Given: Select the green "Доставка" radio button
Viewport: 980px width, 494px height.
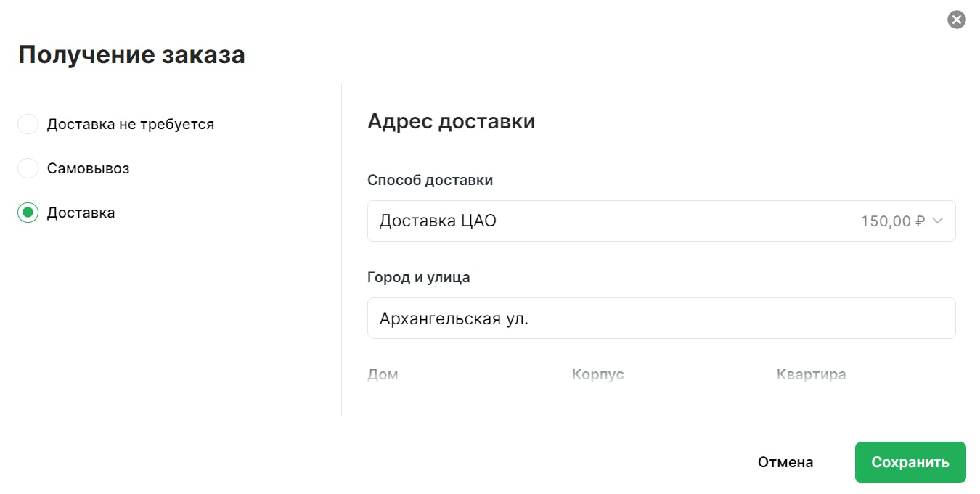Looking at the screenshot, I should tap(28, 213).
